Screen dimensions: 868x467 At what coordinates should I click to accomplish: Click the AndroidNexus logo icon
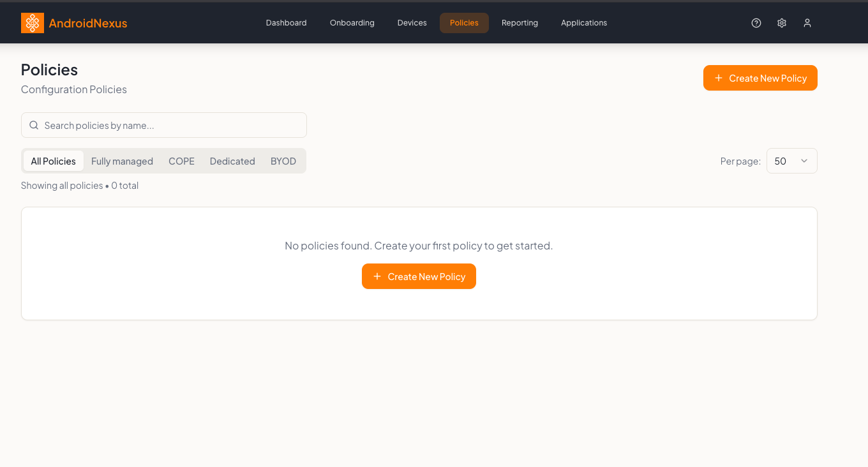pyautogui.click(x=33, y=23)
